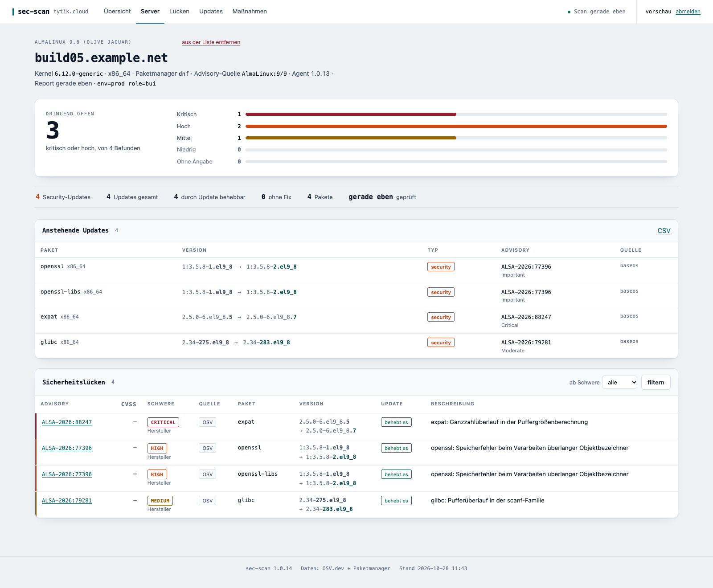
Task: Click 'aus der Liste entfernen' link
Action: [x=211, y=42]
